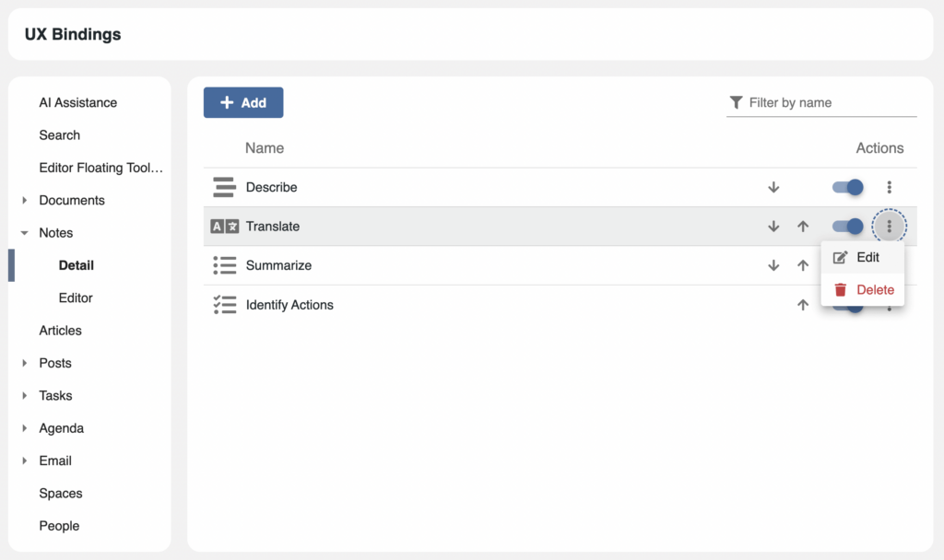Move Describe down with arrow

pyautogui.click(x=773, y=187)
